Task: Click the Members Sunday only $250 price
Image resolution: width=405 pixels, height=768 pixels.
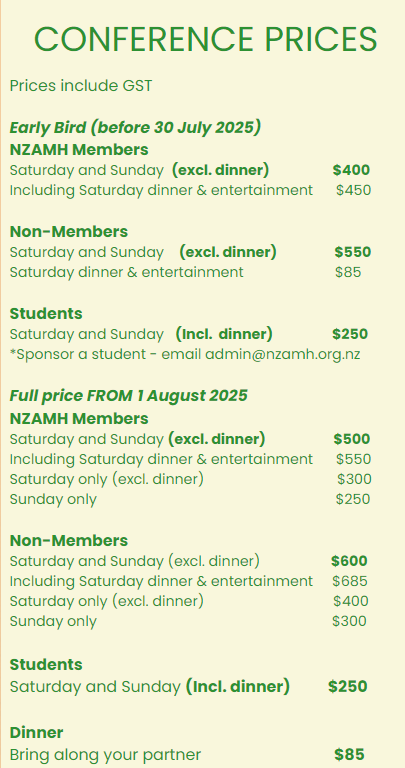Action: (x=353, y=499)
